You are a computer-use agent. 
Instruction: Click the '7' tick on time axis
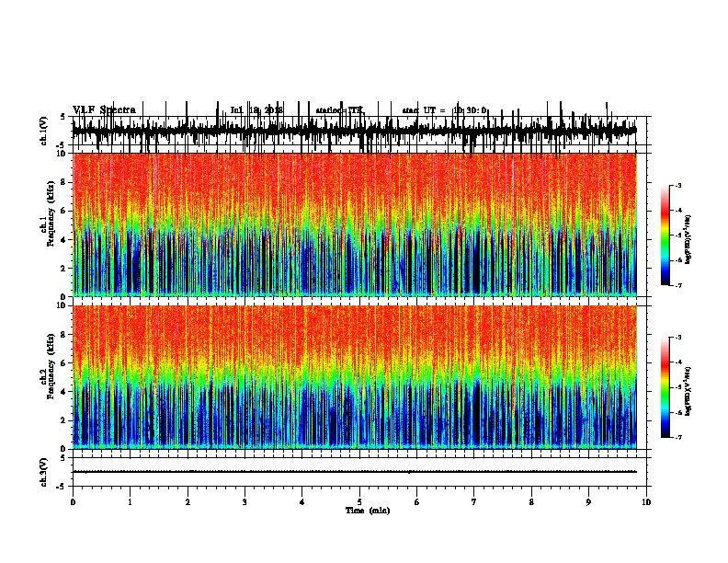click(474, 502)
